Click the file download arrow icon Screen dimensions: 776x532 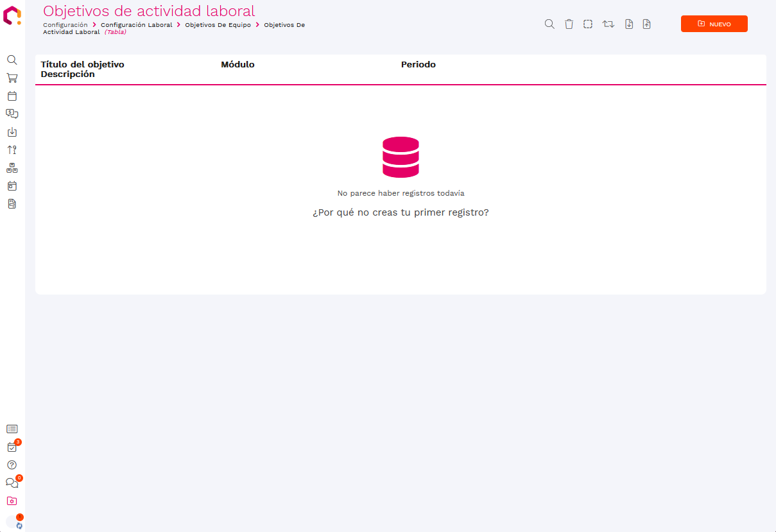tap(629, 24)
